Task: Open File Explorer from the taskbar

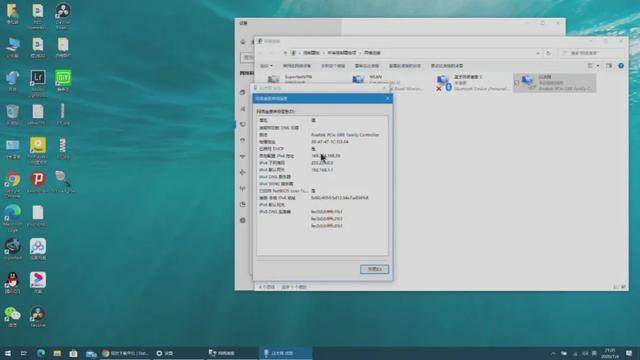Action: click(57, 353)
